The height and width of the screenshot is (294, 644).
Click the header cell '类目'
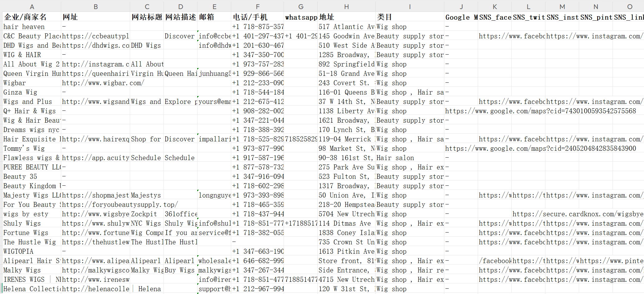(x=410, y=17)
